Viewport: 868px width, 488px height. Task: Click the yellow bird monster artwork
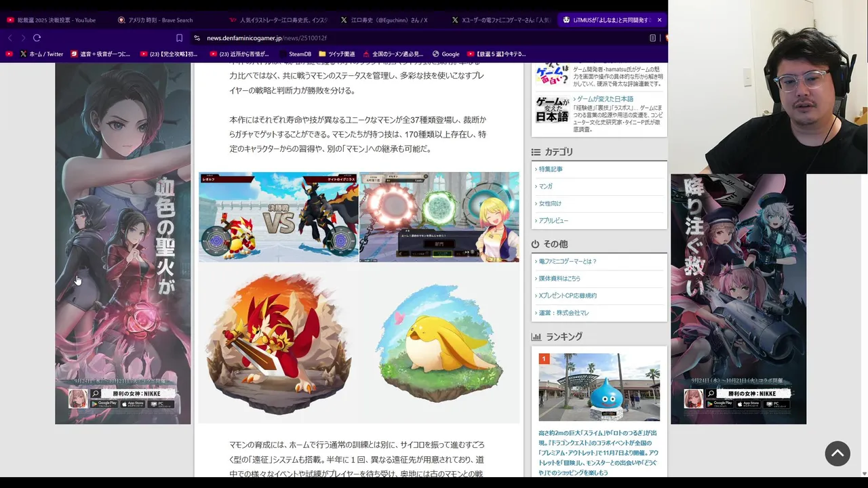point(439,344)
